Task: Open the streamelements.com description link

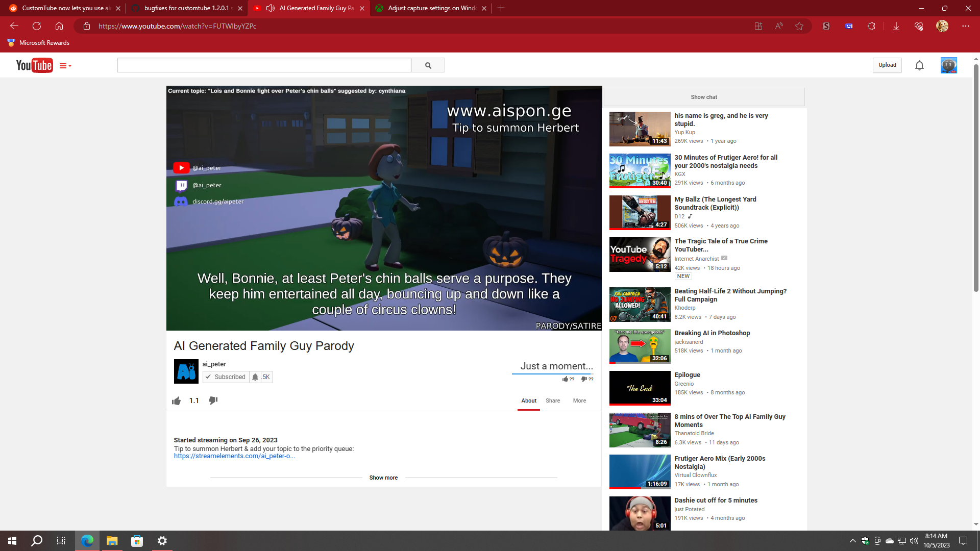Action: pos(234,456)
